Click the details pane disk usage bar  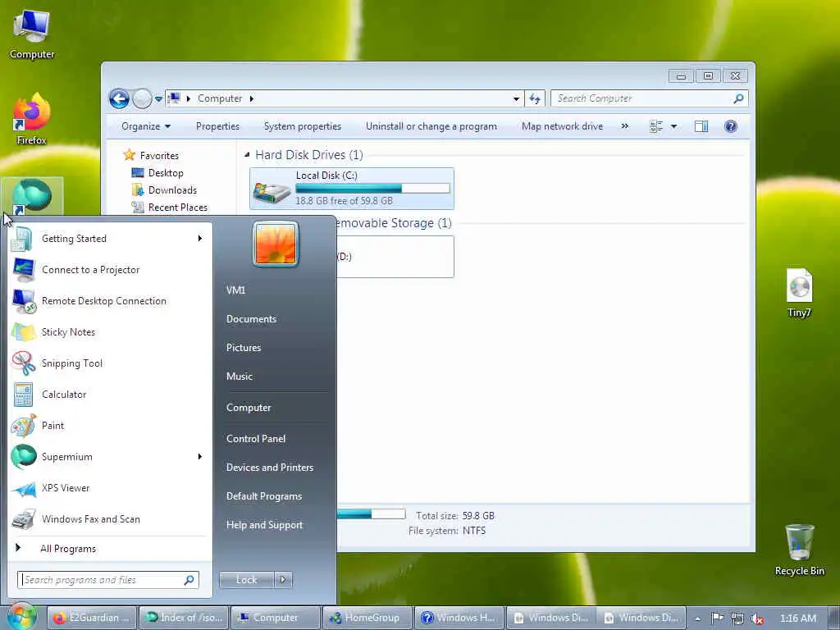click(371, 514)
